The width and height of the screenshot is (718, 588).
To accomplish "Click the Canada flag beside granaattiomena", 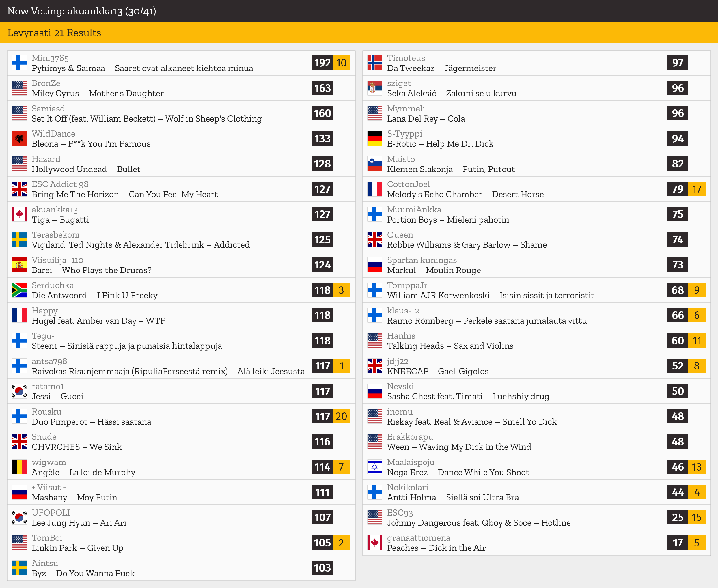I will [374, 543].
